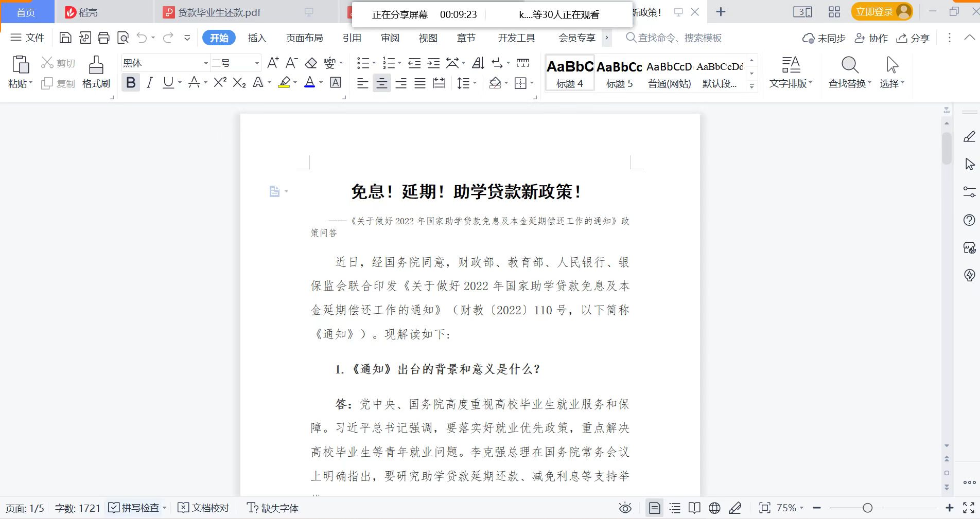Click the pen icon in right sidebar
Viewport: 980px width, 519px height.
(x=969, y=137)
